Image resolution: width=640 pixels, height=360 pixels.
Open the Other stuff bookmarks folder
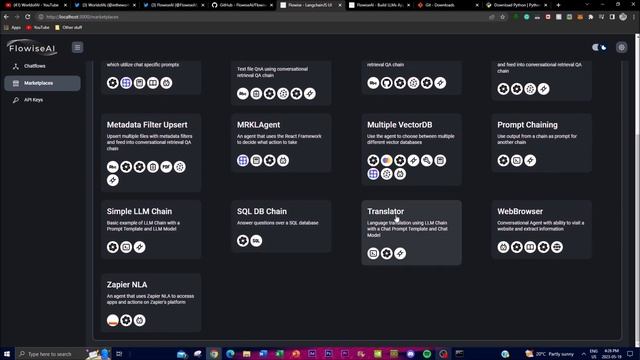pyautogui.click(x=69, y=27)
